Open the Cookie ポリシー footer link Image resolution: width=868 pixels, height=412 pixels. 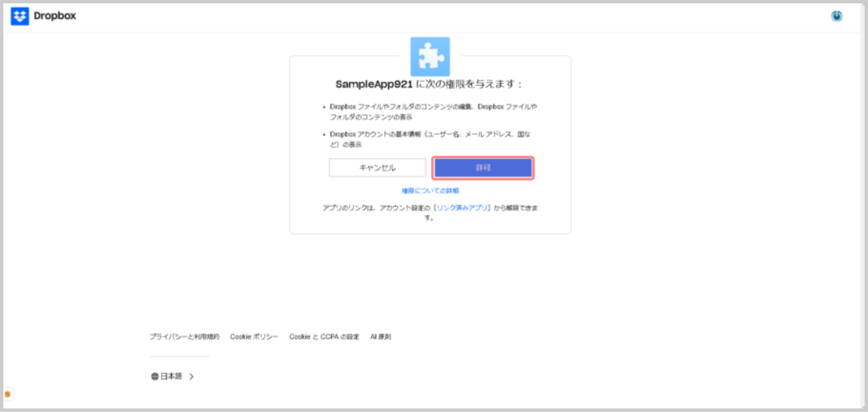pyautogui.click(x=254, y=337)
